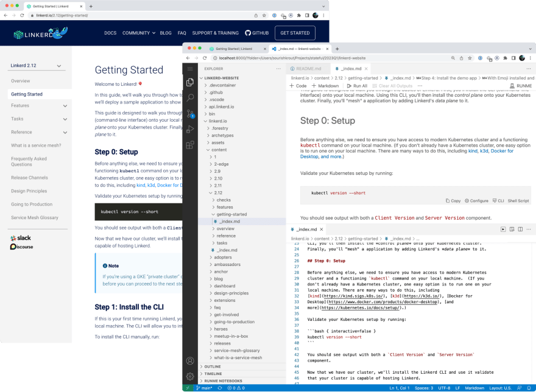
Task: Click the RUNME icon in notebook toolbar
Action: click(512, 86)
